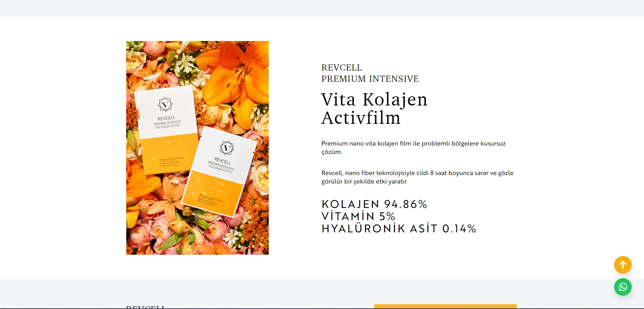This screenshot has width=644, height=309.
Task: Click the gray header strip at the top of the page
Action: 322,8
